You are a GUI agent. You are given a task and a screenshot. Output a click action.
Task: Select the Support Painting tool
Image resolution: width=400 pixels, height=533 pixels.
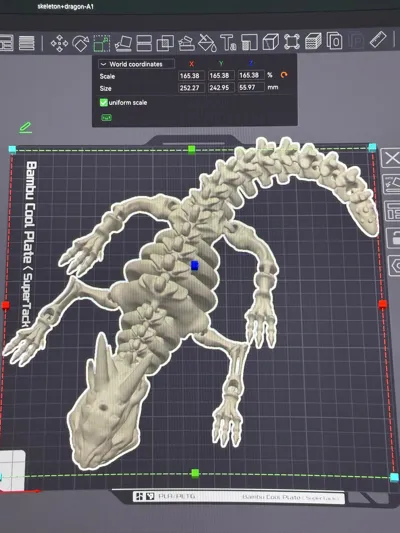(186, 43)
